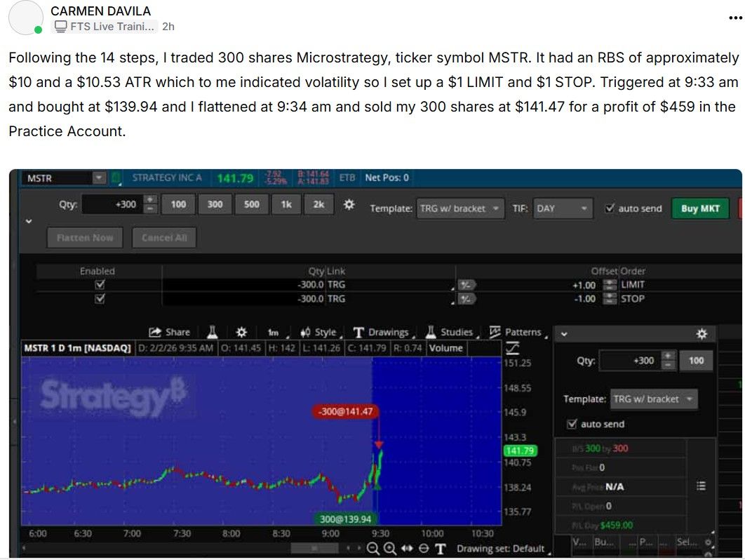Click the text T icon below the chart
The width and height of the screenshot is (745, 560).
click(x=441, y=549)
